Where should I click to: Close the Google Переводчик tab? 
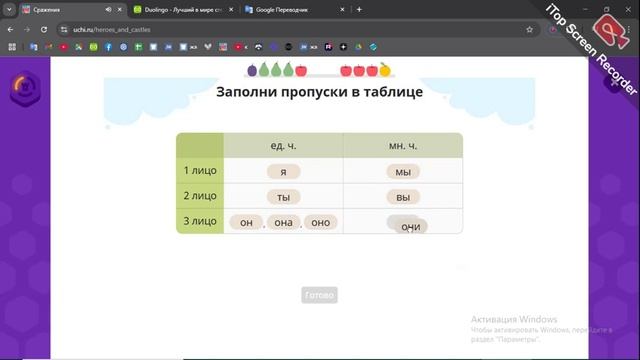point(342,9)
